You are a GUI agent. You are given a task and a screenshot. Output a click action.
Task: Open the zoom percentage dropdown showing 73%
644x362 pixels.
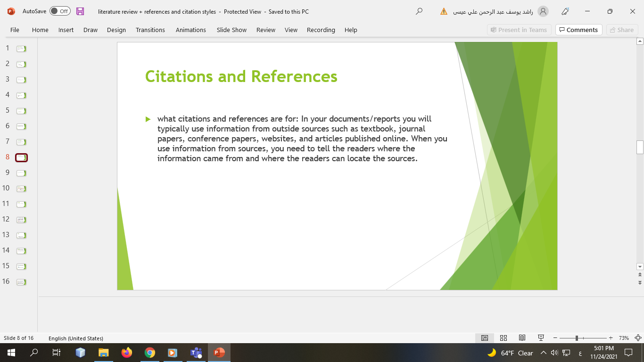click(x=624, y=337)
